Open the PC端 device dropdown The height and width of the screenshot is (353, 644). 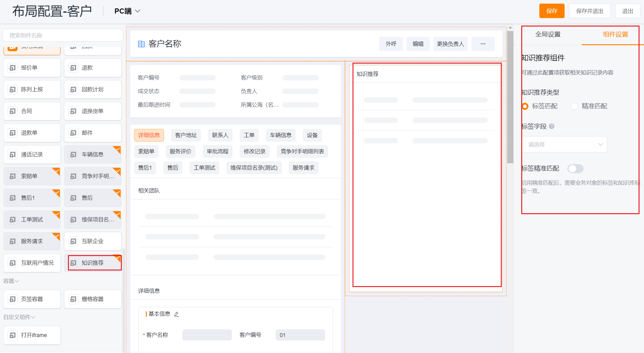click(127, 11)
